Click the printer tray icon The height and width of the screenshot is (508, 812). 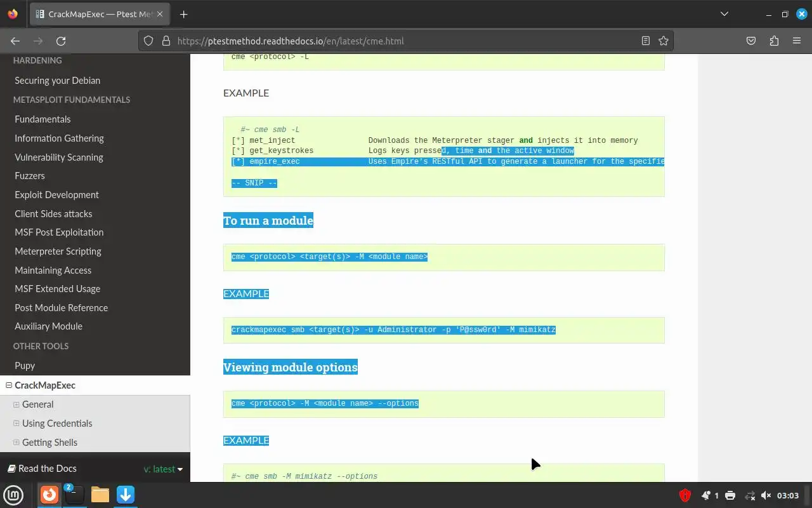[730, 495]
